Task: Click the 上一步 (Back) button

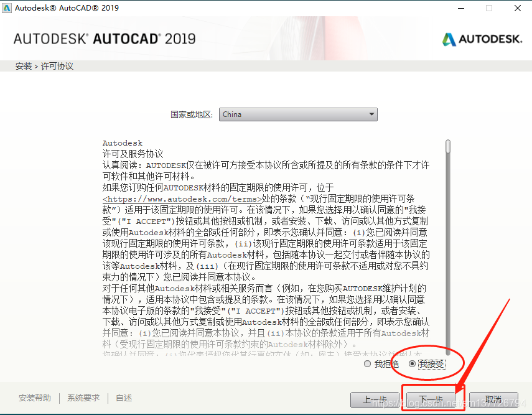Action: (x=375, y=399)
